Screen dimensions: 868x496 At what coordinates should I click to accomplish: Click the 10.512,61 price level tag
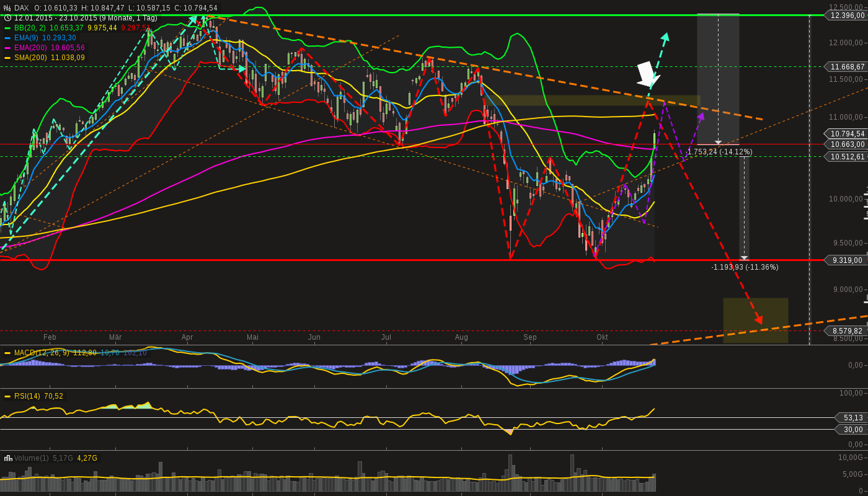point(846,157)
